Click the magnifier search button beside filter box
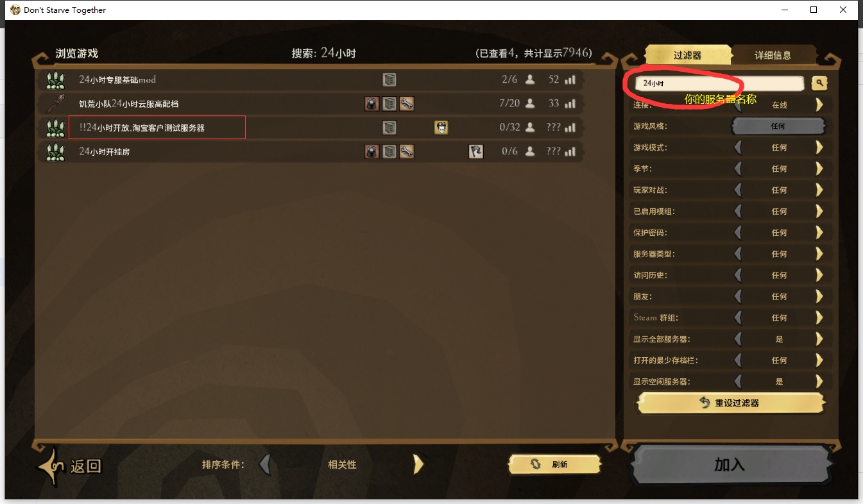This screenshot has width=863, height=504. (819, 83)
